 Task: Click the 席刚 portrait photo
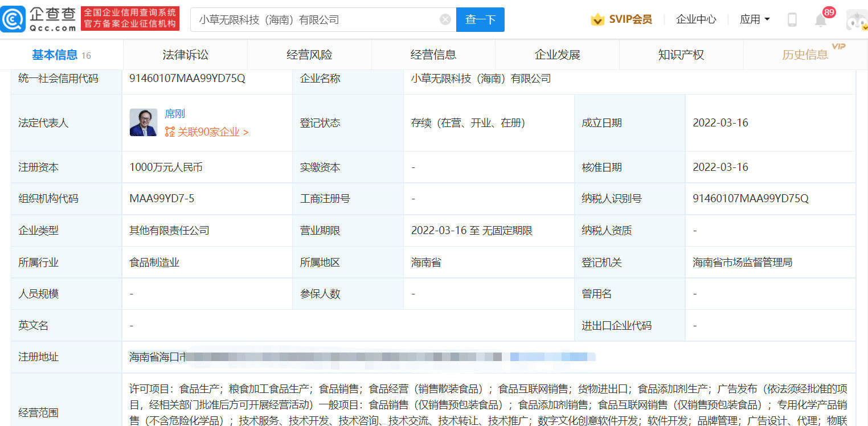coord(143,122)
